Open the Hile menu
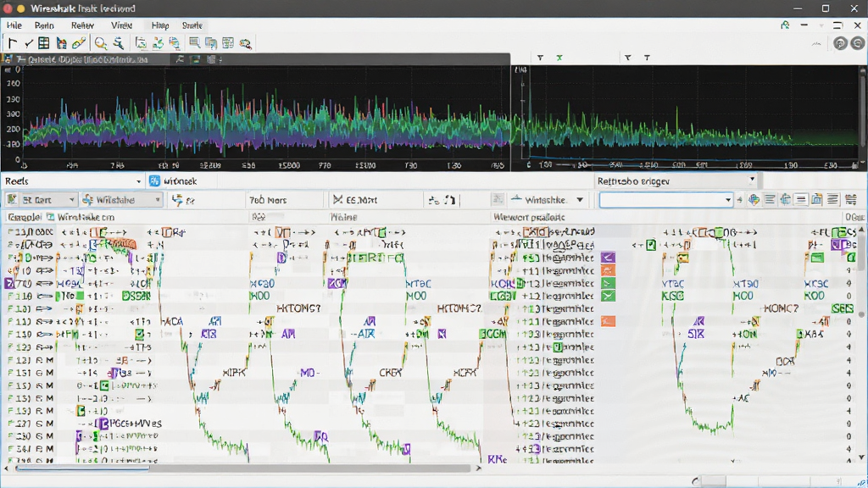The image size is (868, 488). point(14,25)
